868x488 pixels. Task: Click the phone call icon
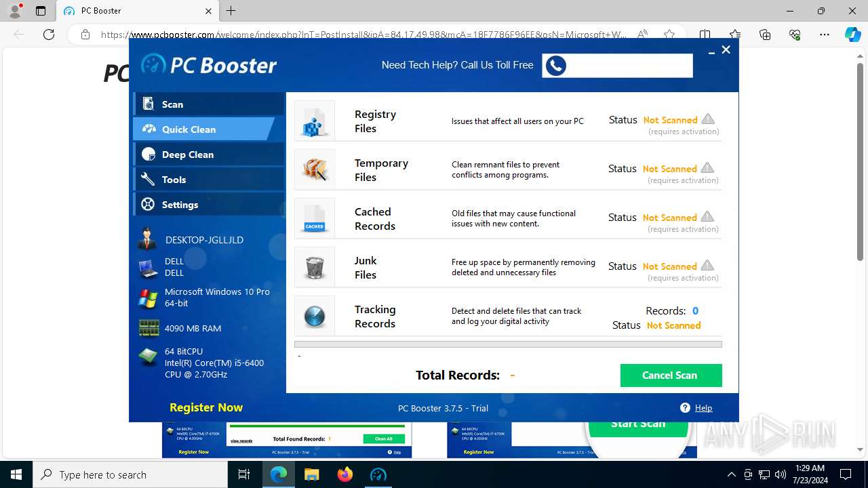[555, 66]
